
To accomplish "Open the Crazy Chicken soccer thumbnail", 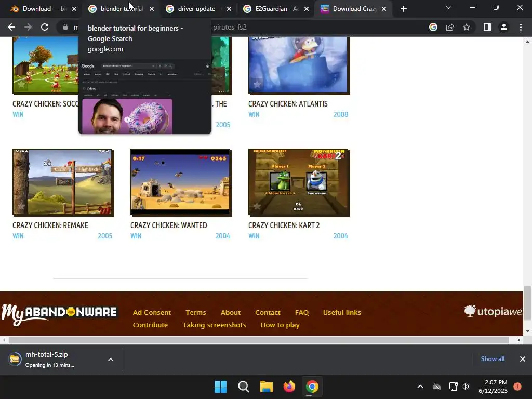I will [46, 64].
